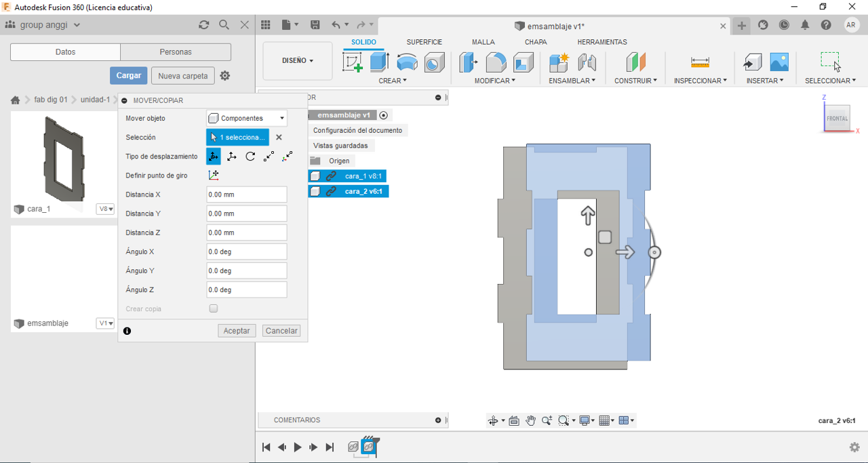This screenshot has width=868, height=463.
Task: Click the Joint tool icon
Action: coord(587,62)
